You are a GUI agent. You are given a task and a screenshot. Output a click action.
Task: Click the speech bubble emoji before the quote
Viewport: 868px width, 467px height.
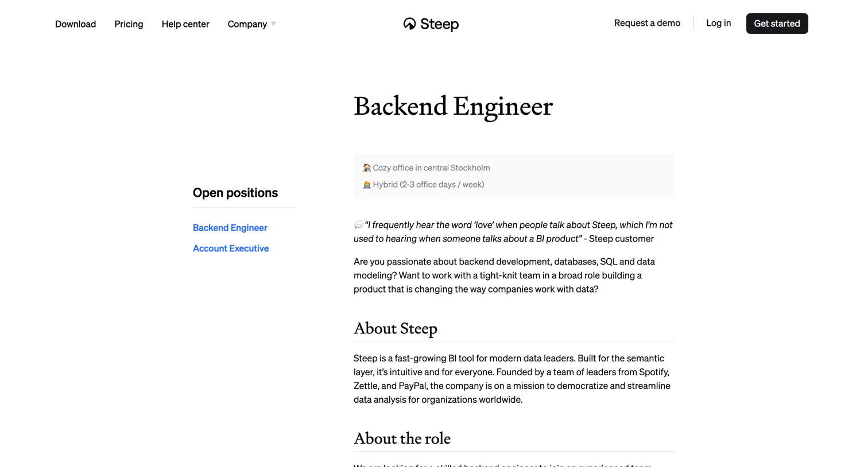tap(358, 225)
